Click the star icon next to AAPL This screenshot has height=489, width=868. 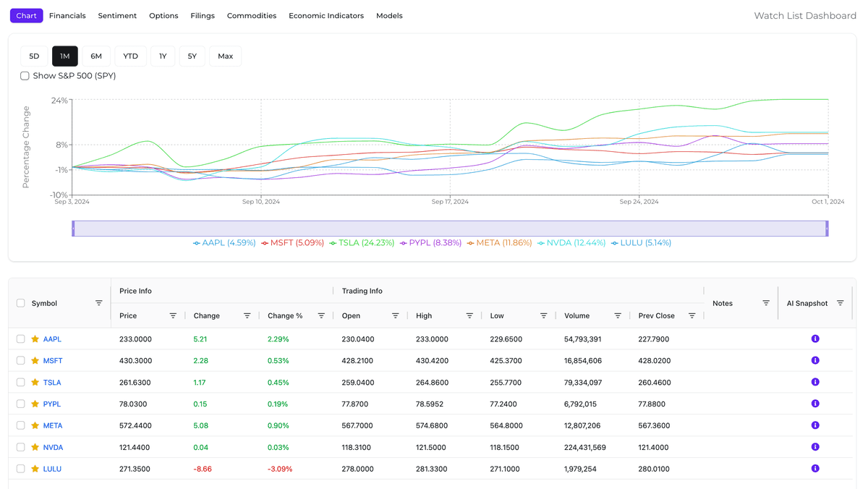click(x=35, y=339)
